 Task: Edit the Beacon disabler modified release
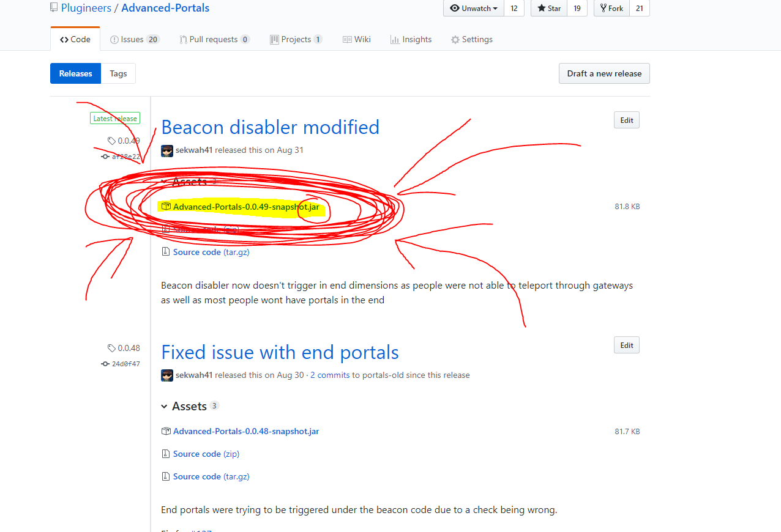pos(627,120)
